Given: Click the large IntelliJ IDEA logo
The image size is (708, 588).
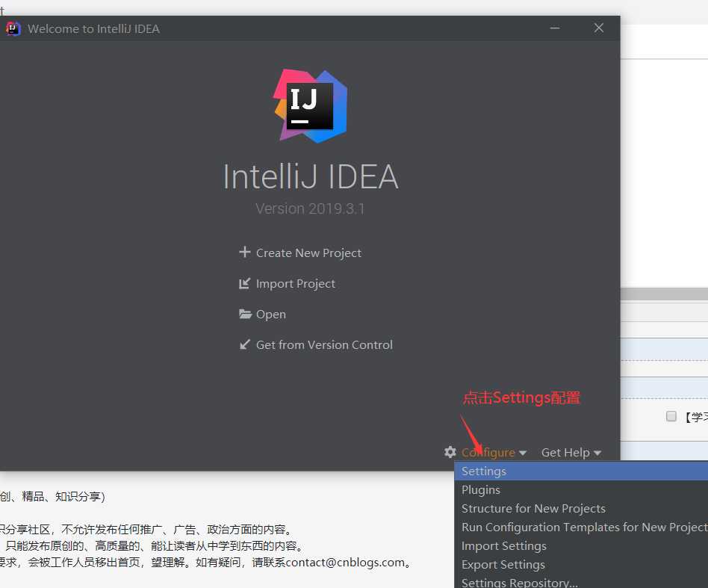Looking at the screenshot, I should (x=311, y=106).
